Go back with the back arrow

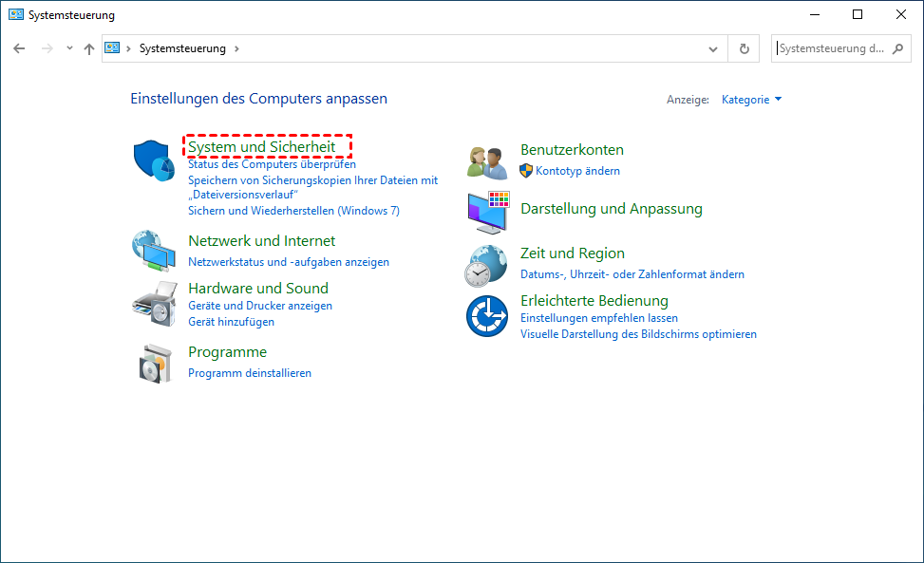(x=19, y=48)
